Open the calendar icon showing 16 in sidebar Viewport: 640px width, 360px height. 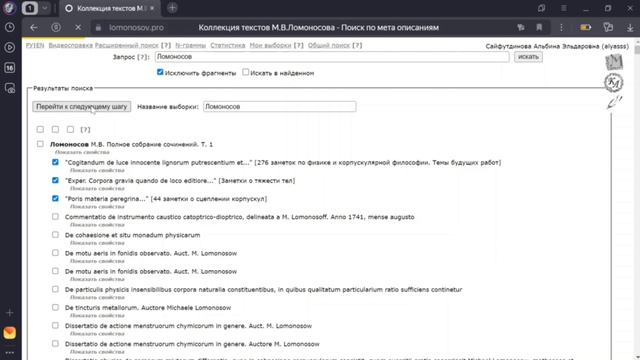(10, 68)
